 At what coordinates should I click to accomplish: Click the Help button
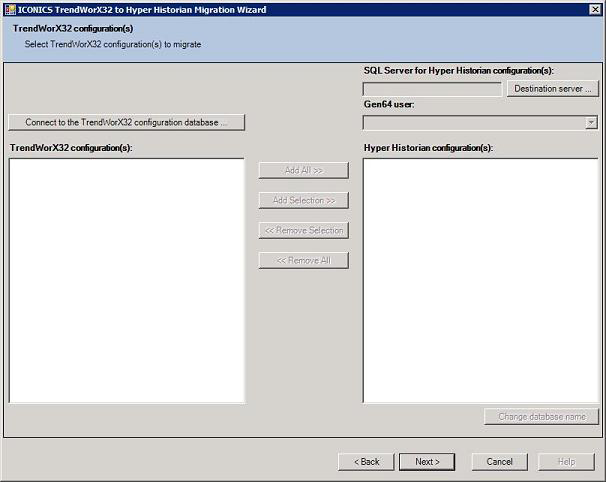(x=566, y=462)
